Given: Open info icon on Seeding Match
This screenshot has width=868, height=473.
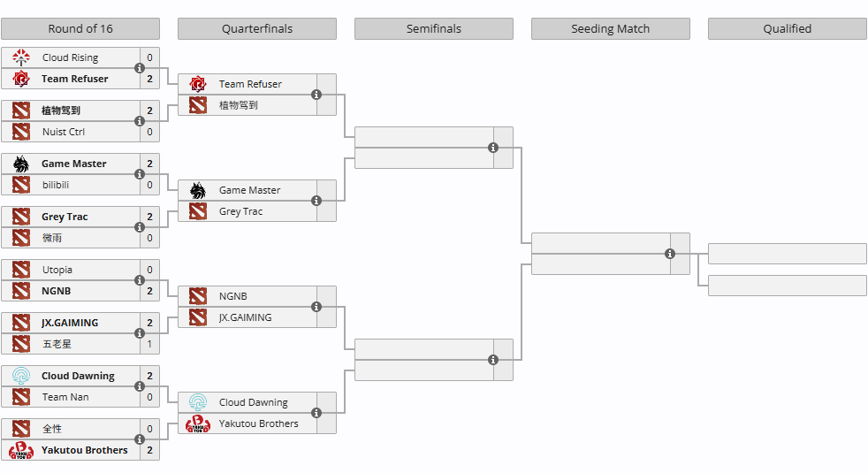Looking at the screenshot, I should pyautogui.click(x=670, y=254).
